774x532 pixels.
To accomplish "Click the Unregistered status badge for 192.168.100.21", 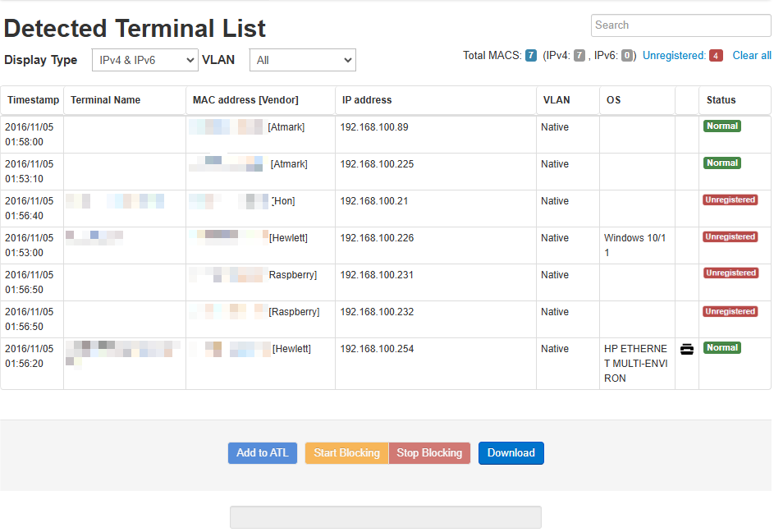I will click(730, 200).
